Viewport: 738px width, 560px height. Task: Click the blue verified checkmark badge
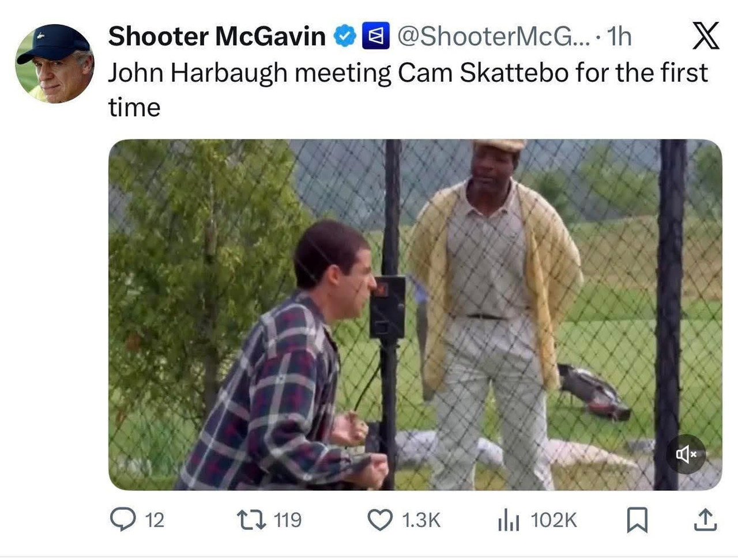[x=346, y=36]
